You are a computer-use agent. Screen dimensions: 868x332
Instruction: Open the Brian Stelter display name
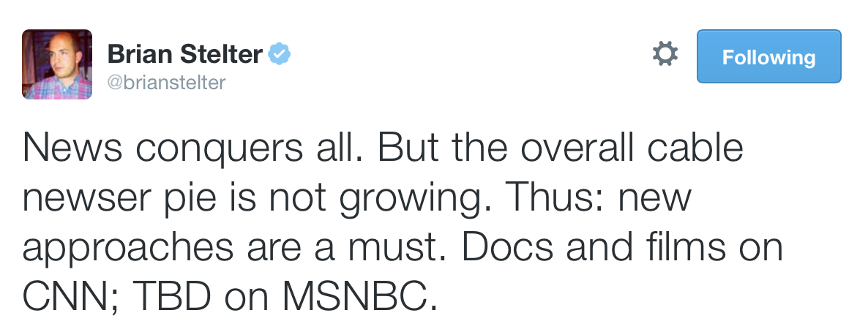coord(184,53)
